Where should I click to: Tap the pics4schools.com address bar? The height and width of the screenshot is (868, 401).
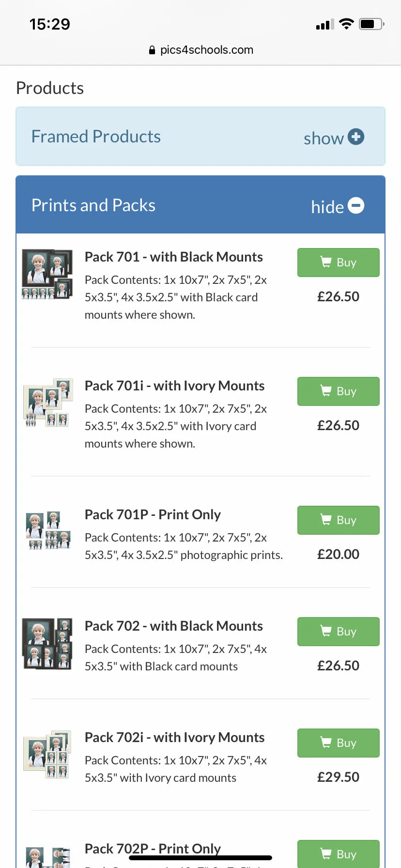coord(206,50)
